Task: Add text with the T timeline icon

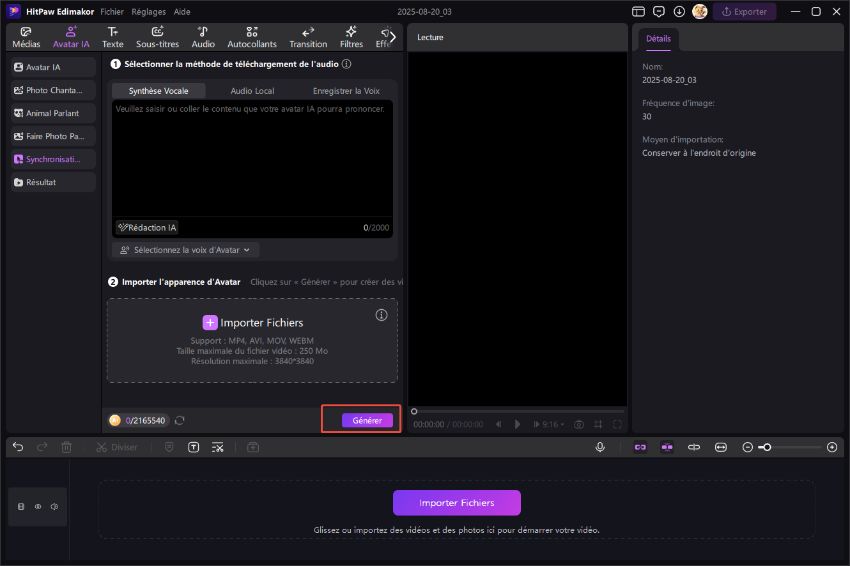Action: click(x=194, y=447)
